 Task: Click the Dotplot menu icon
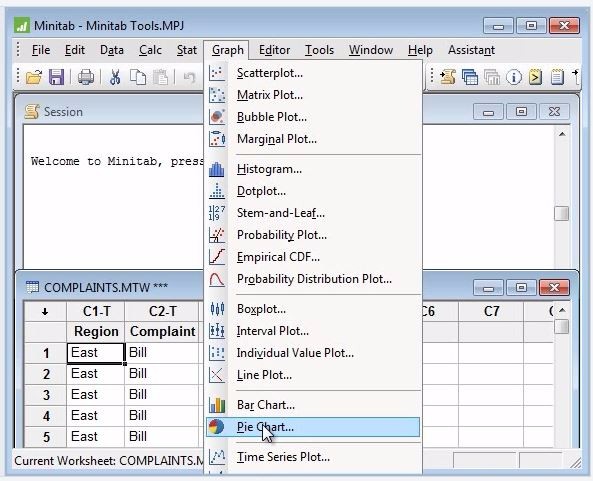pos(217,191)
